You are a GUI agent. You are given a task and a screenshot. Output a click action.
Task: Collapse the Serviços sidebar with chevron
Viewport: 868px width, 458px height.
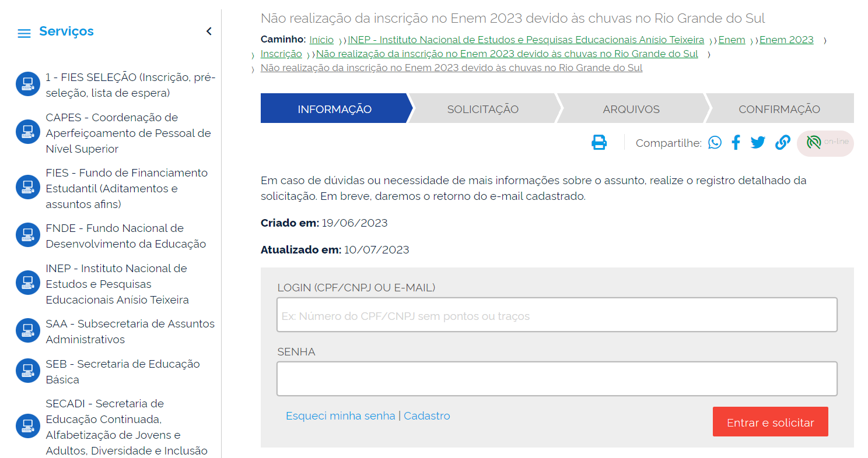pyautogui.click(x=209, y=31)
